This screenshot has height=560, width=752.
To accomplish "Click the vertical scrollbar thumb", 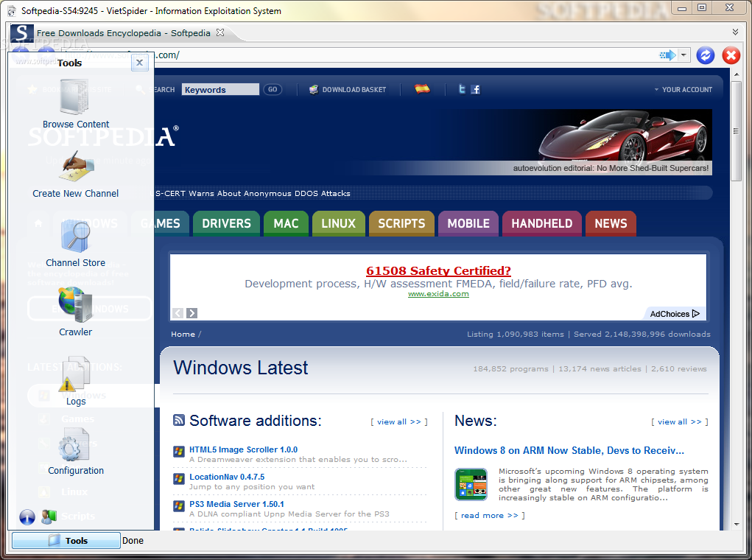I will (x=737, y=131).
